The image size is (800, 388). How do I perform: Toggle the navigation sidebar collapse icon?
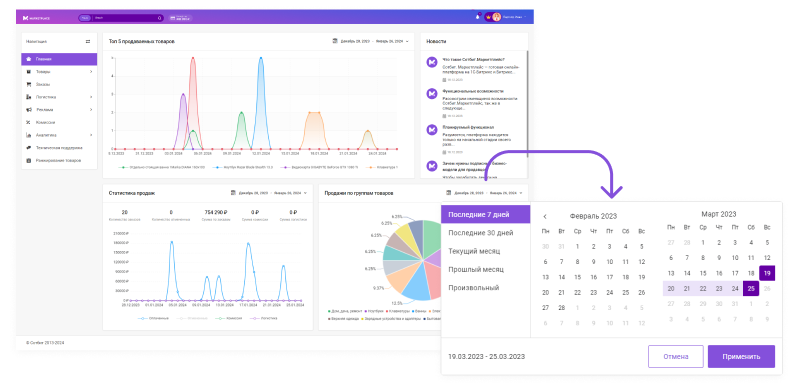click(88, 41)
